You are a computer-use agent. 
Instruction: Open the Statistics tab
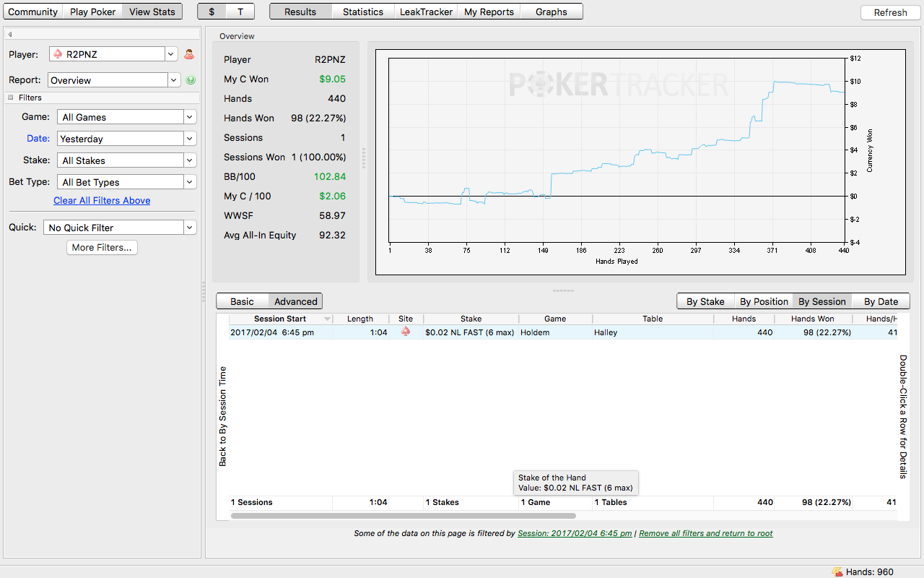(363, 12)
